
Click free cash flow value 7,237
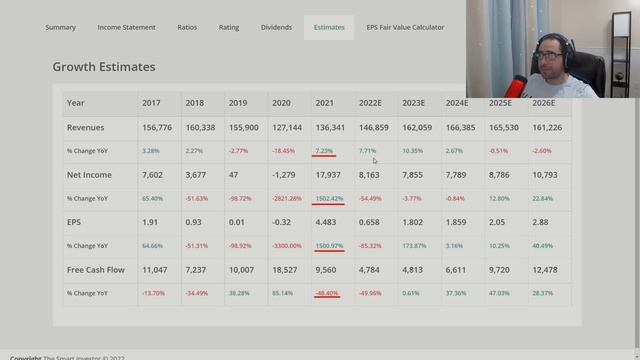196,270
